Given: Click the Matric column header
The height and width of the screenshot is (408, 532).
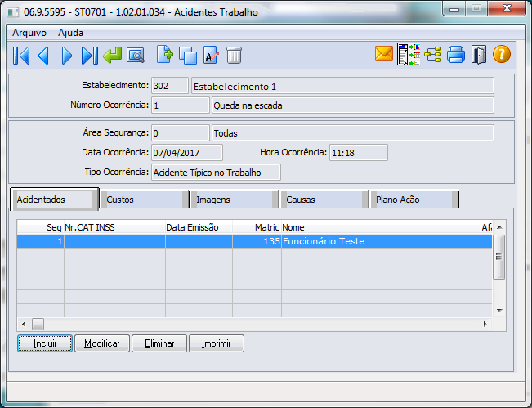Looking at the screenshot, I should point(257,227).
